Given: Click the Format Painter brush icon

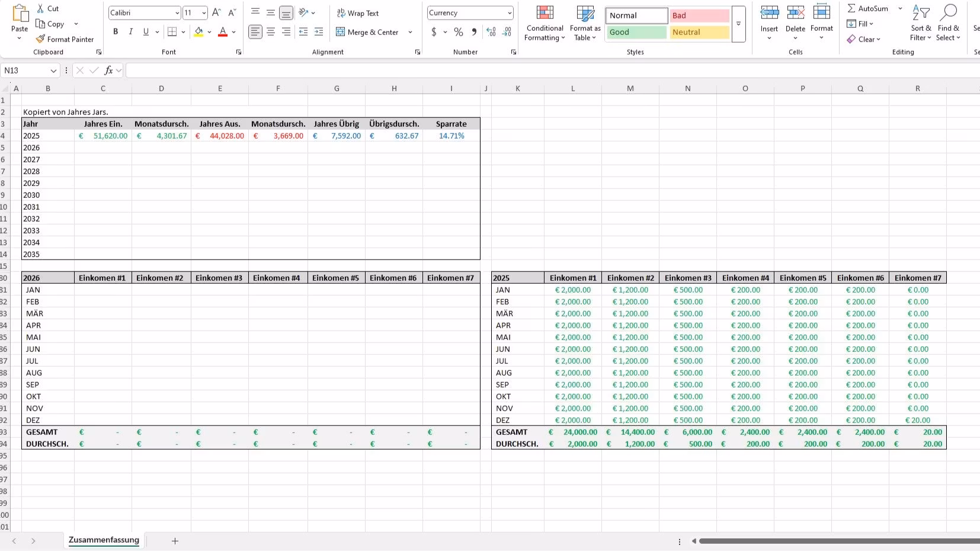Looking at the screenshot, I should [40, 39].
